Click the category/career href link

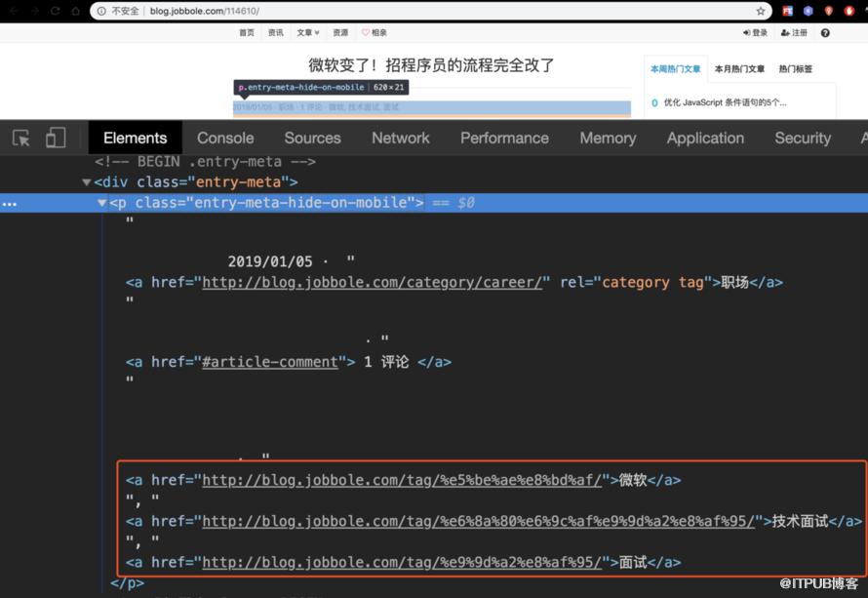[372, 282]
